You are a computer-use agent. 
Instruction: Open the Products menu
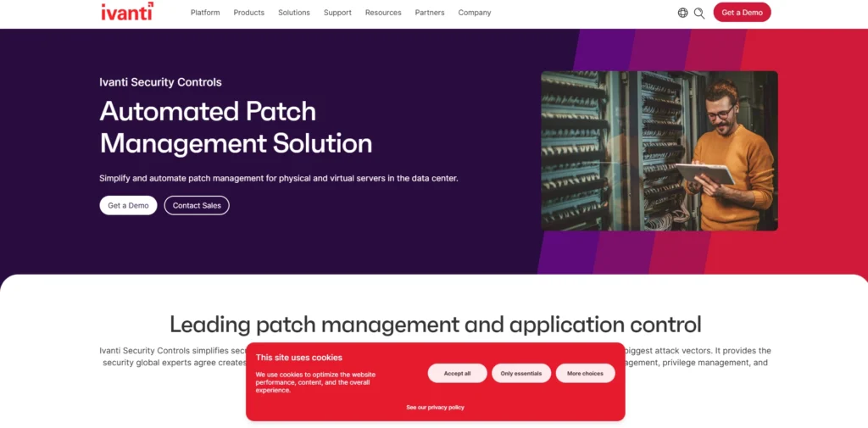248,13
